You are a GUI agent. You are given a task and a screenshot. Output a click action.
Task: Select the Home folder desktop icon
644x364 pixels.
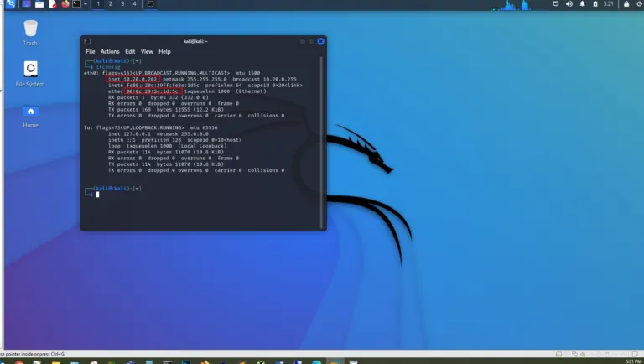(x=30, y=117)
